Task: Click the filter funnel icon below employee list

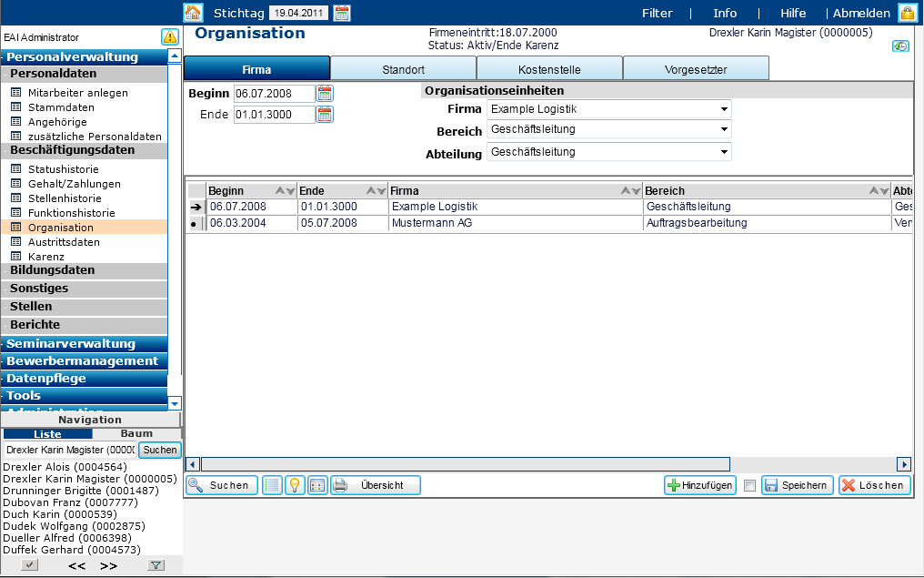Action: pos(156,565)
